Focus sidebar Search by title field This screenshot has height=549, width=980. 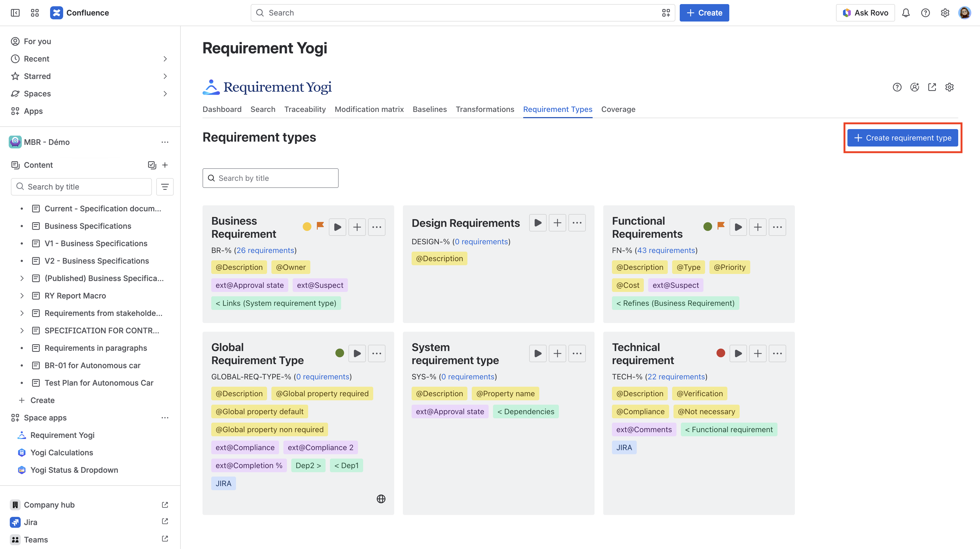[x=81, y=187]
